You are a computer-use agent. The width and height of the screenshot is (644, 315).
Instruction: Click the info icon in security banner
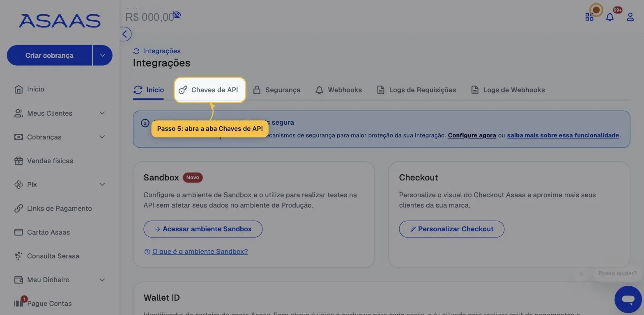tap(145, 123)
